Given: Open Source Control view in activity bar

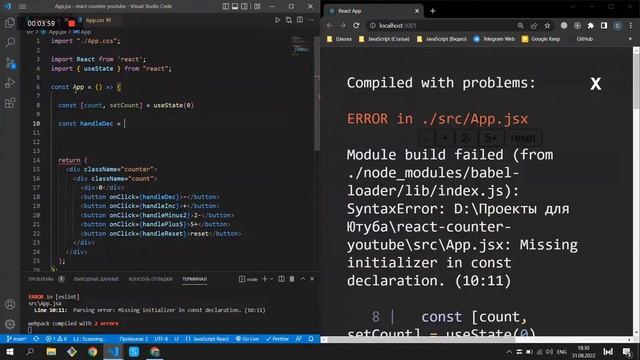Looking at the screenshot, I should [10, 62].
